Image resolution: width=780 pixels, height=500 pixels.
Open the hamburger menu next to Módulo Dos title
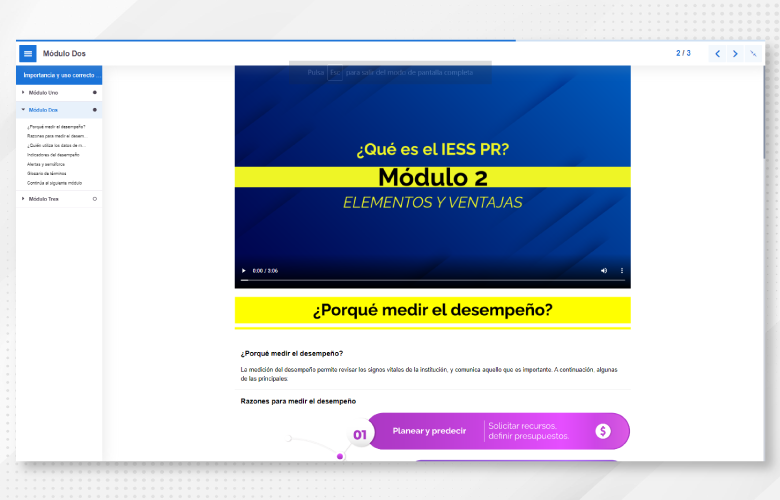click(x=28, y=53)
